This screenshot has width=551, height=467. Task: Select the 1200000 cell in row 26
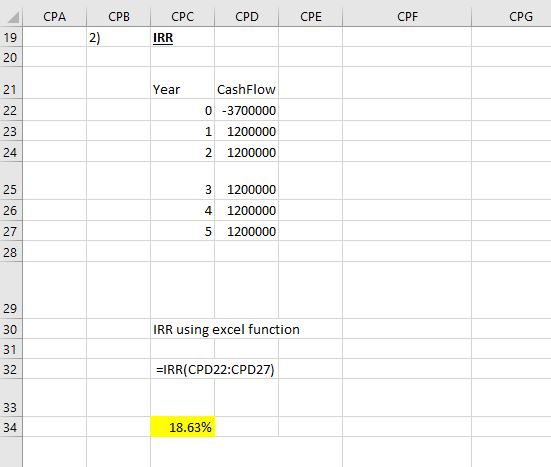click(246, 210)
